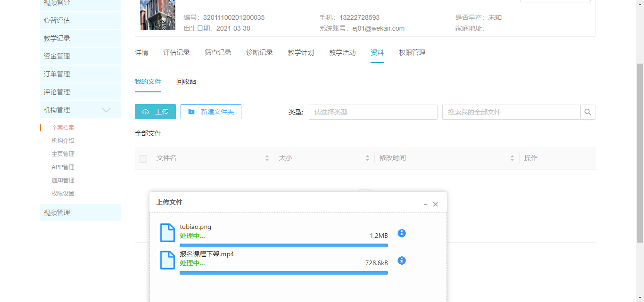Click the 1.2MB file size
The height and width of the screenshot is (302, 644).
point(379,236)
